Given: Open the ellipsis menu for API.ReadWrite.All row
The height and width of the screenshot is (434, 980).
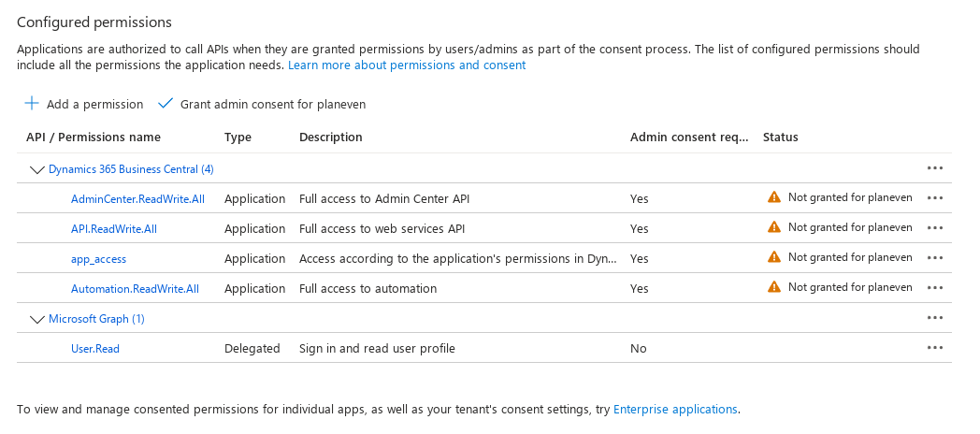Looking at the screenshot, I should pyautogui.click(x=935, y=228).
